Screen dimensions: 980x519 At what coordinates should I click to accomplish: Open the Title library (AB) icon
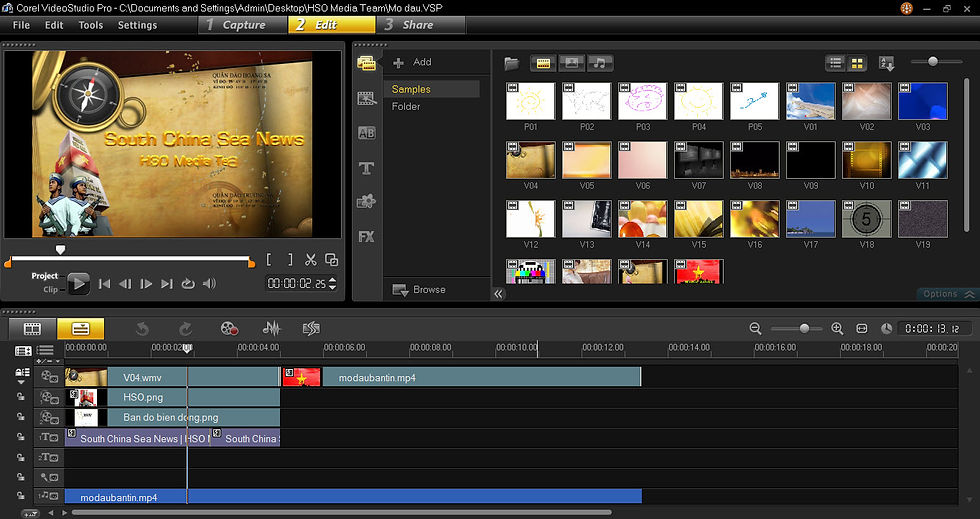[366, 133]
